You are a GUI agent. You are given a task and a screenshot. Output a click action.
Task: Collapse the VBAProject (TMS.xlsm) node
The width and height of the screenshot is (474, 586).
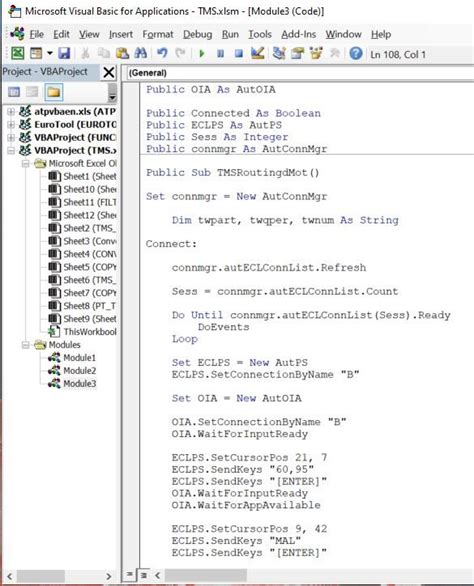(x=11, y=150)
